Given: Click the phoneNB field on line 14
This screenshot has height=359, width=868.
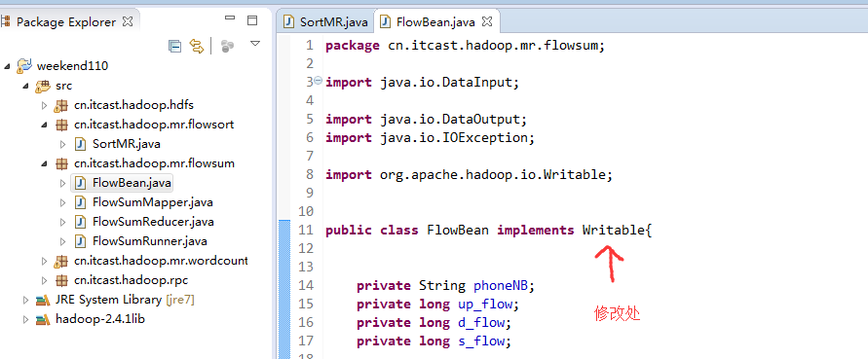Looking at the screenshot, I should pyautogui.click(x=501, y=285).
